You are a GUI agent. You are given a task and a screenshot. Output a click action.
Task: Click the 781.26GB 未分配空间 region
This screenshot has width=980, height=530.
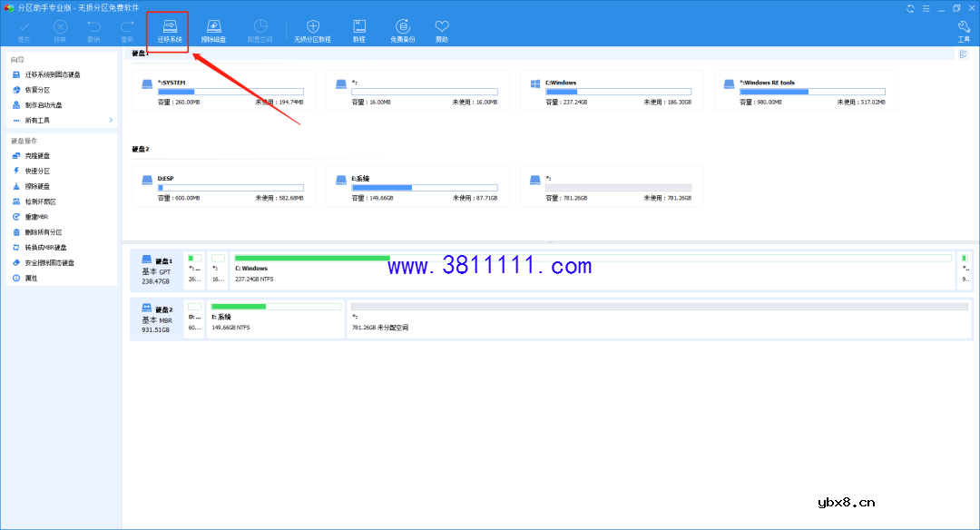(658, 319)
